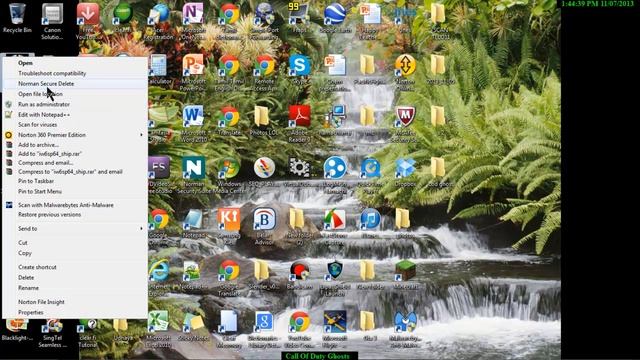Choose Add to archive...

coord(75,144)
